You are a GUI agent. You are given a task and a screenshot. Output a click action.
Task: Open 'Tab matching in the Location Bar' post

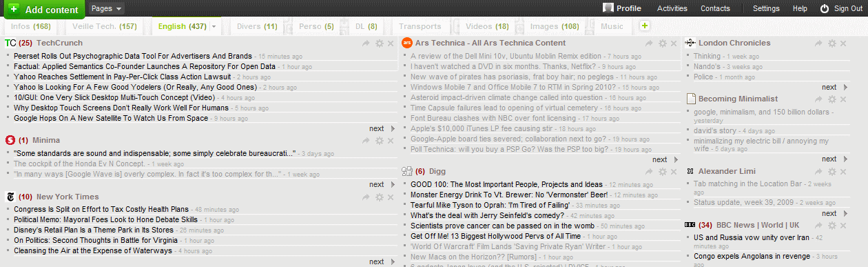[747, 184]
